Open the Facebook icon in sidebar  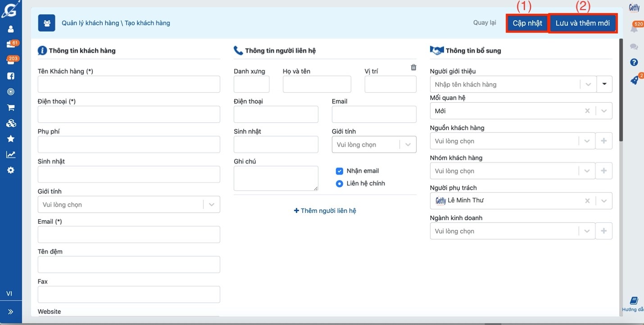[x=11, y=76]
